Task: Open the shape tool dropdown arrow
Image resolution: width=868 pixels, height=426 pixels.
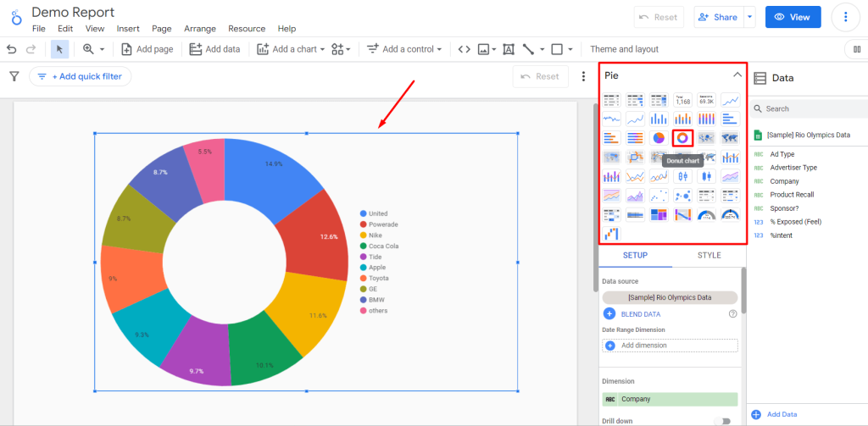Action: 570,49
